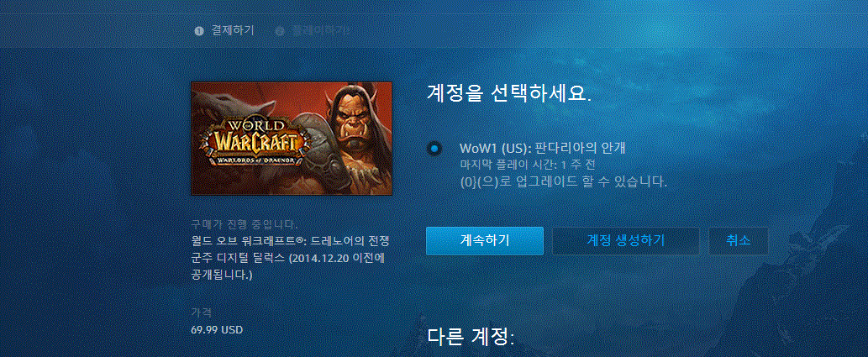Screen dimensions: 868x357
Task: Continue with the 계속하기 button
Action: point(484,241)
